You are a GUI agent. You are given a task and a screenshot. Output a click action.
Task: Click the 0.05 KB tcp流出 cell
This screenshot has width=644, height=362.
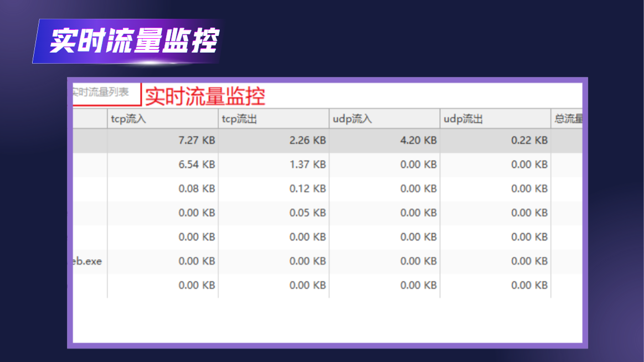click(274, 213)
